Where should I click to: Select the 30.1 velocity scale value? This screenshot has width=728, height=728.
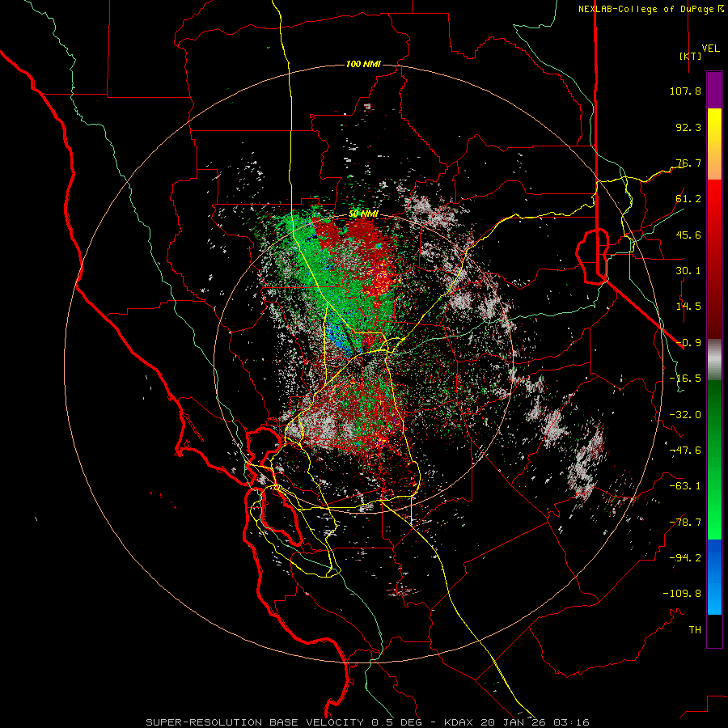(x=688, y=271)
